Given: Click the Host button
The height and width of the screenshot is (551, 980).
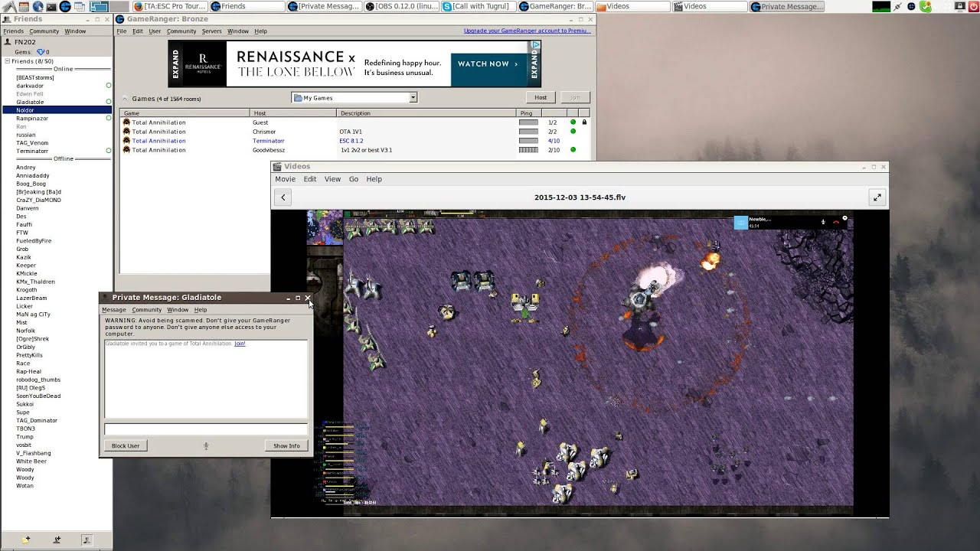Looking at the screenshot, I should [541, 97].
